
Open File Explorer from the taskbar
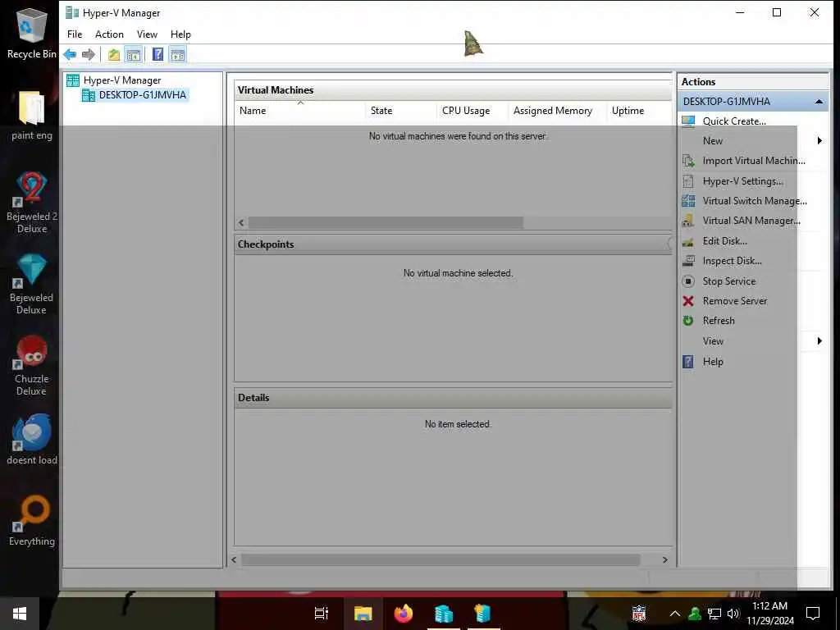(363, 614)
